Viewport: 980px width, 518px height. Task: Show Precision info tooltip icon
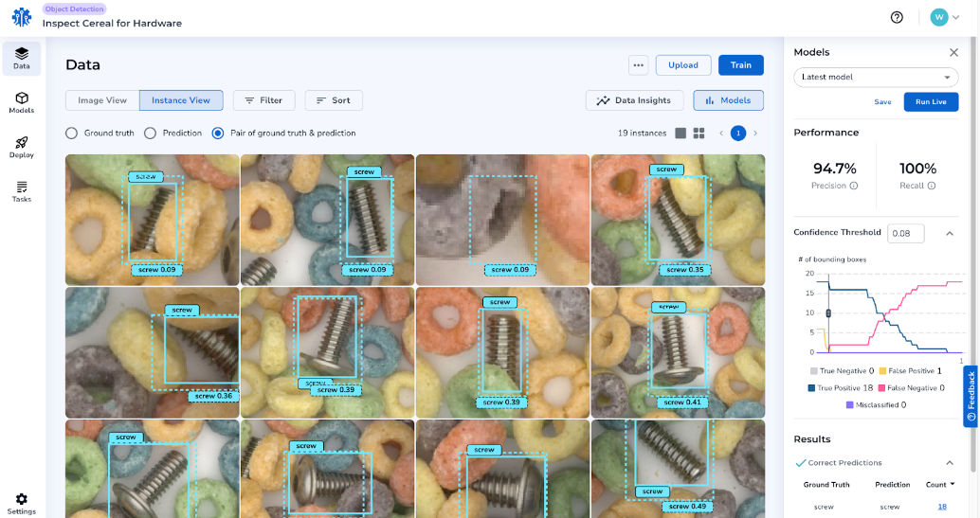(854, 186)
